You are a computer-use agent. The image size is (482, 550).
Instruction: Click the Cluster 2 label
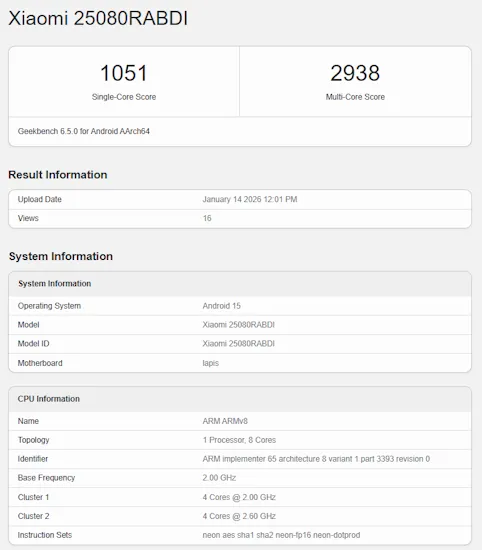(33, 516)
